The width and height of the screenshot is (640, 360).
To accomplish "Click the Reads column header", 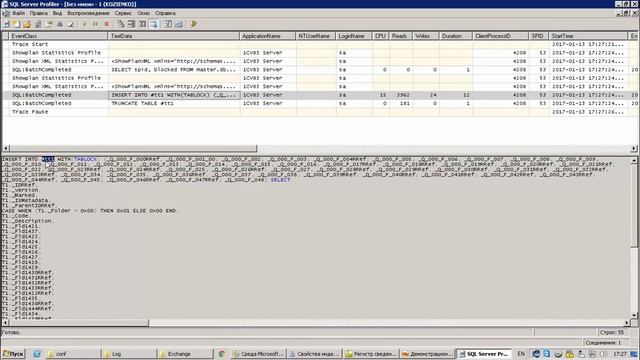I will [400, 36].
